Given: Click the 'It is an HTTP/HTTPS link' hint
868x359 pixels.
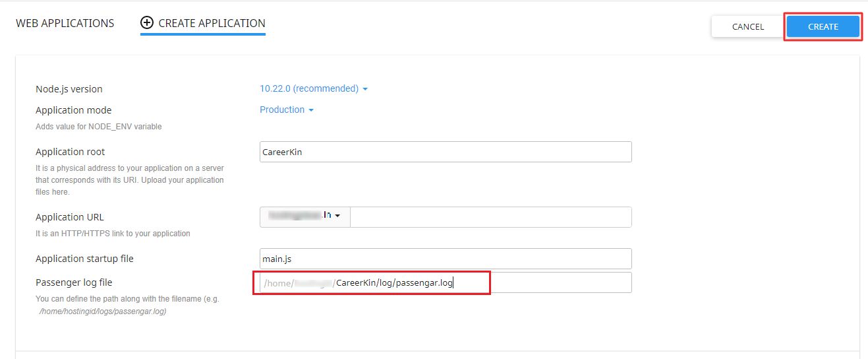Looking at the screenshot, I should 113,233.
